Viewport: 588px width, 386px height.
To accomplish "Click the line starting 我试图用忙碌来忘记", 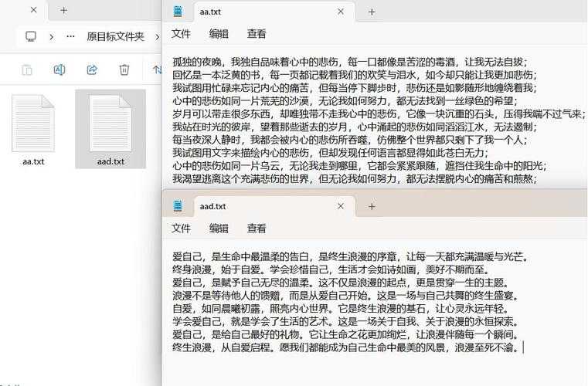I will point(355,88).
